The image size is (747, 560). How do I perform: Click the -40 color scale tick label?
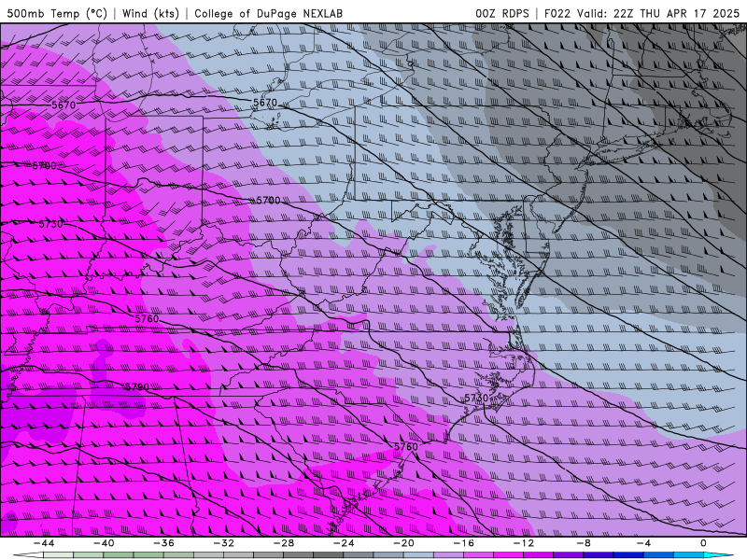pyautogui.click(x=104, y=543)
